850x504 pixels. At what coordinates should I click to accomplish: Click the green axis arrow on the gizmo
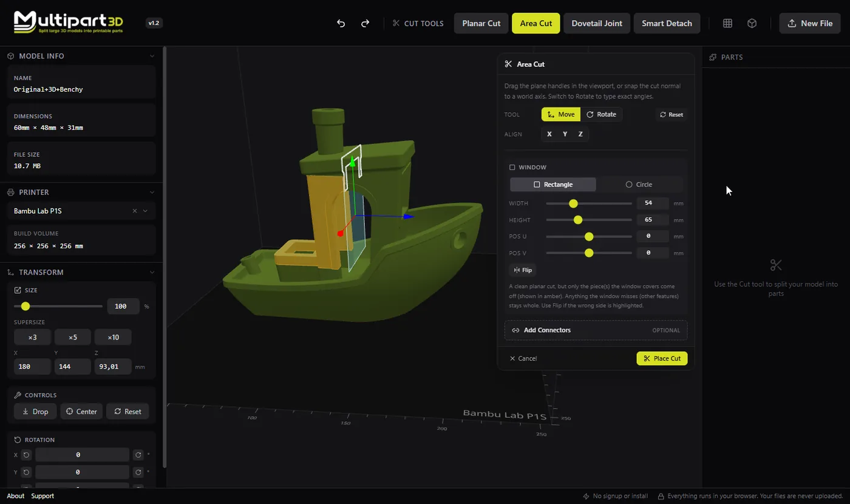coord(351,162)
